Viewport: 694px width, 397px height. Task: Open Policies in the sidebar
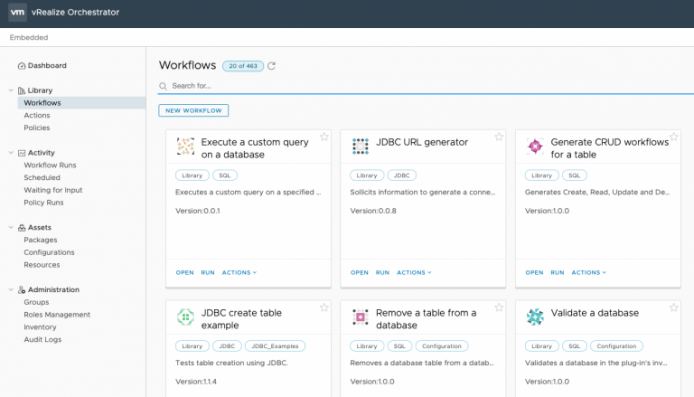pos(37,127)
